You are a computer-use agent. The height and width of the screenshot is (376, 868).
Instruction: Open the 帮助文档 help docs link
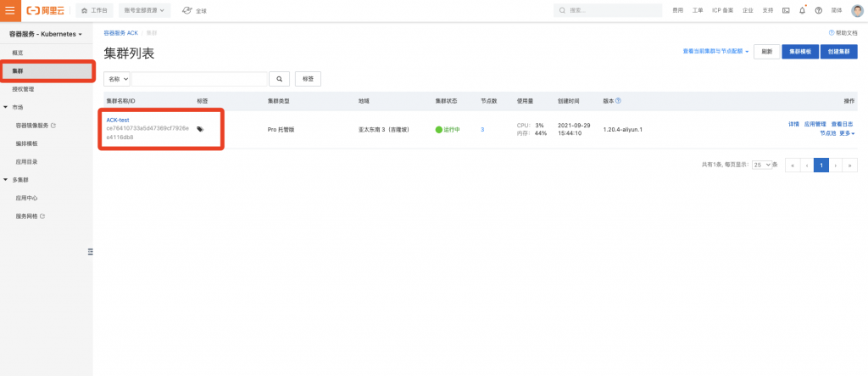pyautogui.click(x=843, y=33)
